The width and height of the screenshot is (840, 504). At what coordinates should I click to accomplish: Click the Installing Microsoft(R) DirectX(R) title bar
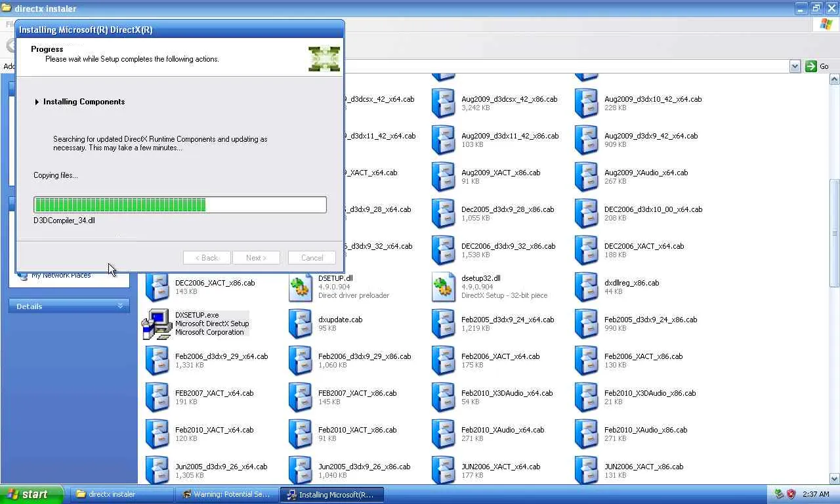[180, 30]
